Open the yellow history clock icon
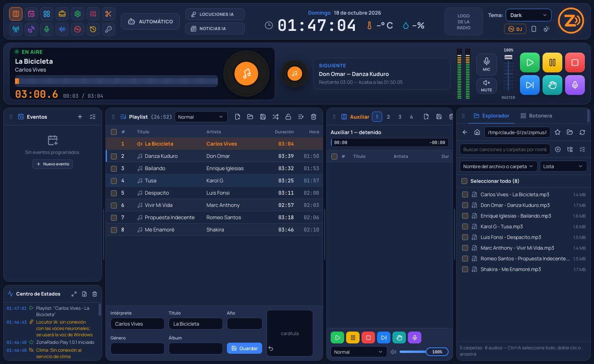Viewport: 594px width, 364px height. click(x=93, y=29)
